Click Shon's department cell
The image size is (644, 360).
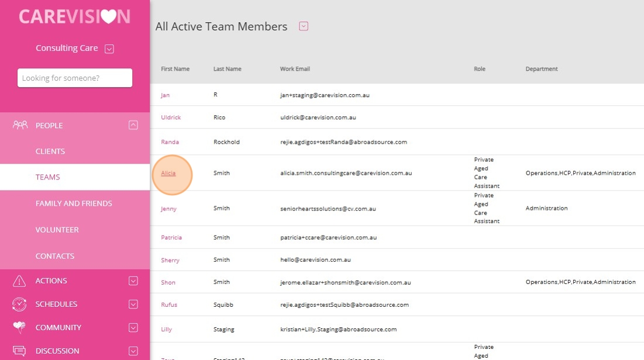click(580, 282)
